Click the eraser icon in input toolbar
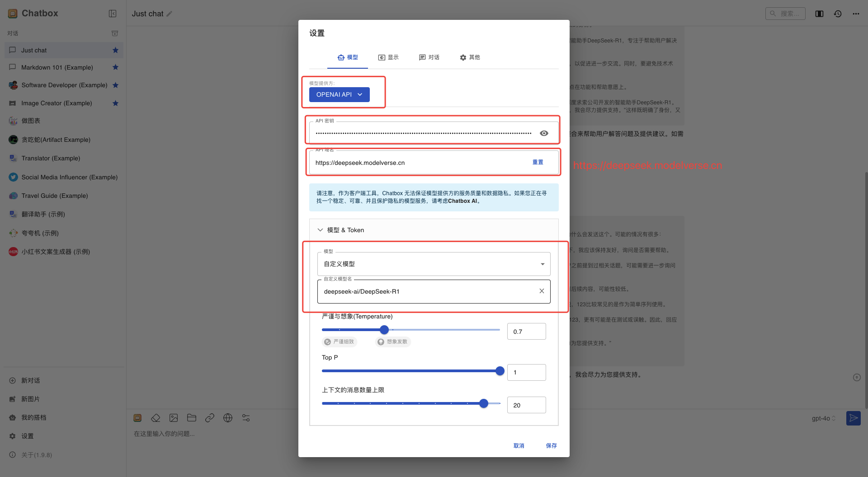Viewport: 868px width, 477px height. click(156, 418)
